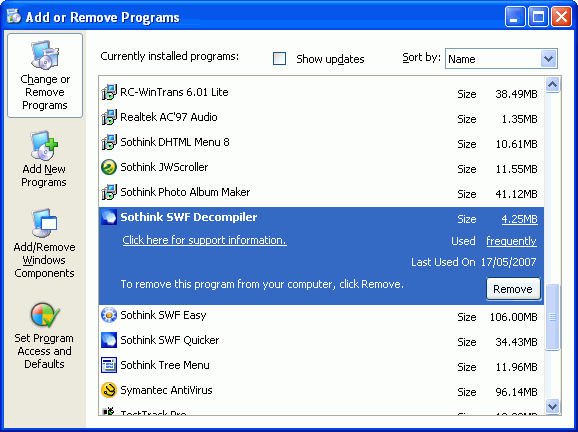This screenshot has width=578, height=432.
Task: Select Sothink SWF Quicker entry
Action: click(321, 341)
